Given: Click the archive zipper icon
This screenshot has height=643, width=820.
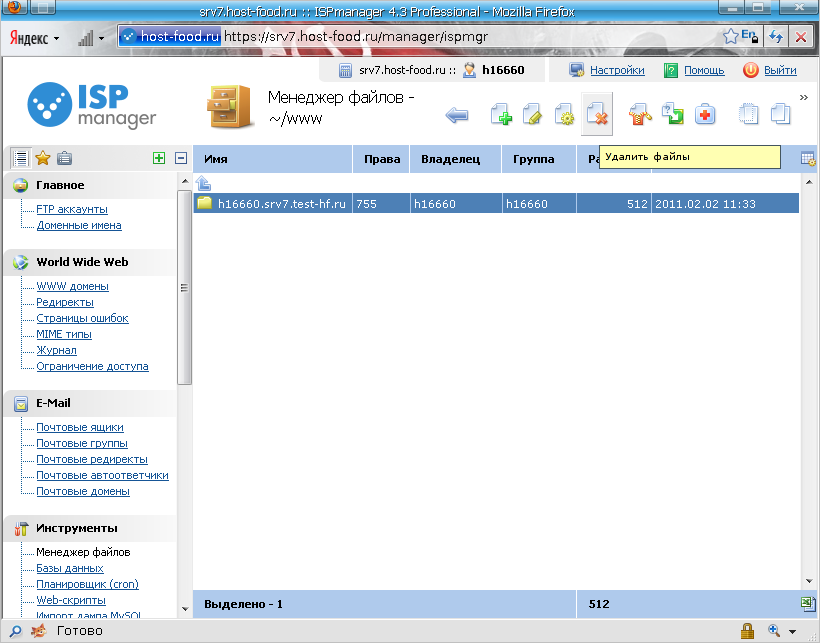Looking at the screenshot, I should (640, 114).
